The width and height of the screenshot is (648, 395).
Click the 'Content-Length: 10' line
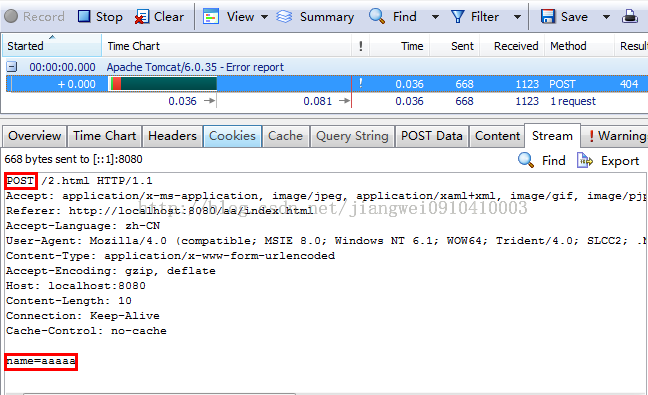pyautogui.click(x=69, y=300)
